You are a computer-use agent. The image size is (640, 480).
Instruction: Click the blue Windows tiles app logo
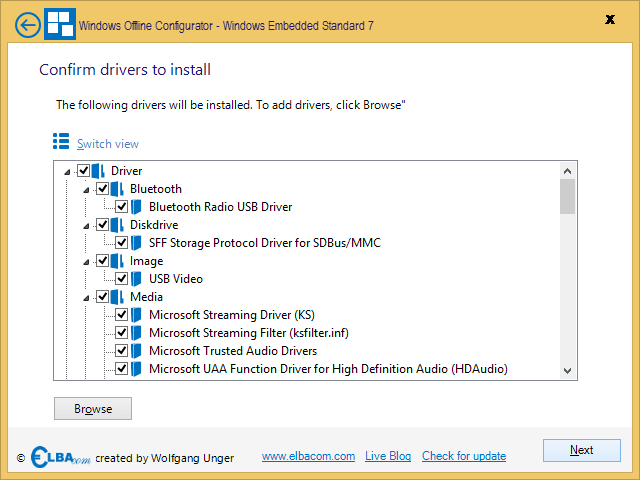click(60, 24)
